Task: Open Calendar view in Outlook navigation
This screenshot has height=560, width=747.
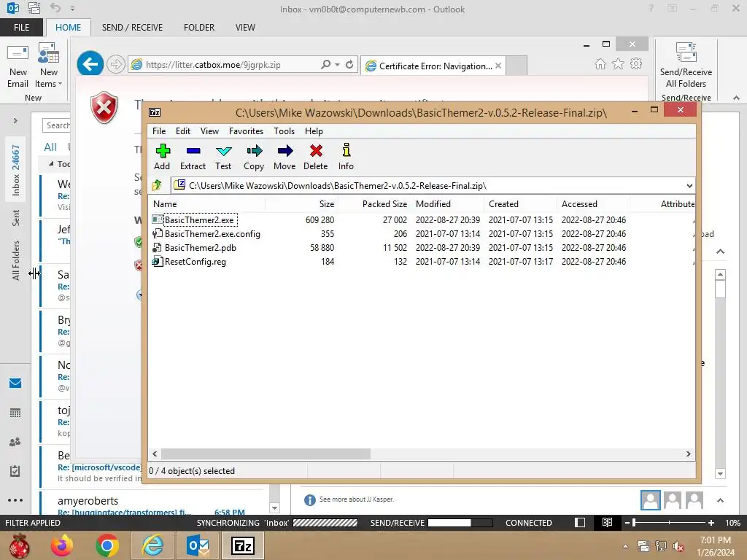Action: [15, 413]
